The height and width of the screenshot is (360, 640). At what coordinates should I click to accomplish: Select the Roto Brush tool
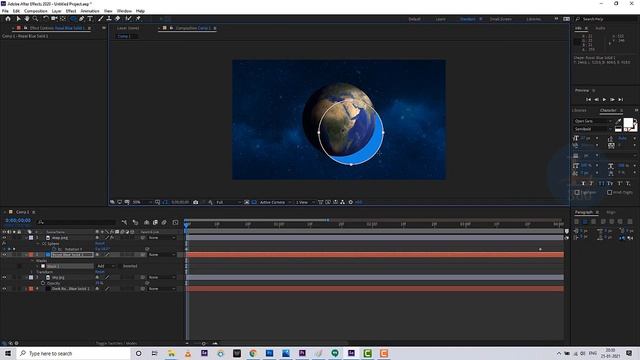(129, 18)
